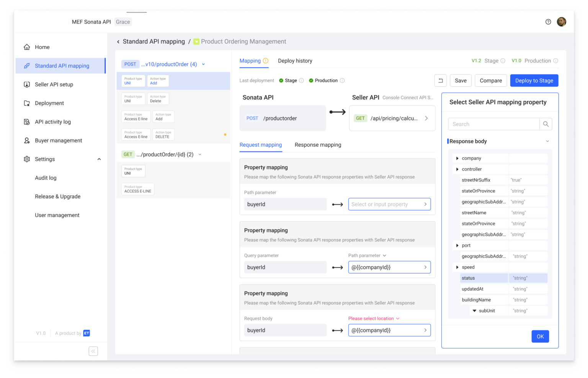This screenshot has height=378, width=588.
Task: Collapse the subUnit tree node
Action: [x=475, y=311]
